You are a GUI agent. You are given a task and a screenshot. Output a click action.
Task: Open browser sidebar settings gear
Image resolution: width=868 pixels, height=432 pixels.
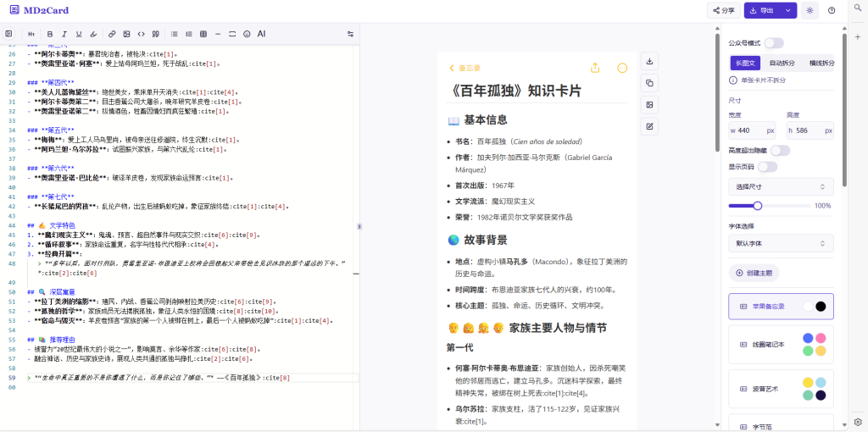(858, 422)
